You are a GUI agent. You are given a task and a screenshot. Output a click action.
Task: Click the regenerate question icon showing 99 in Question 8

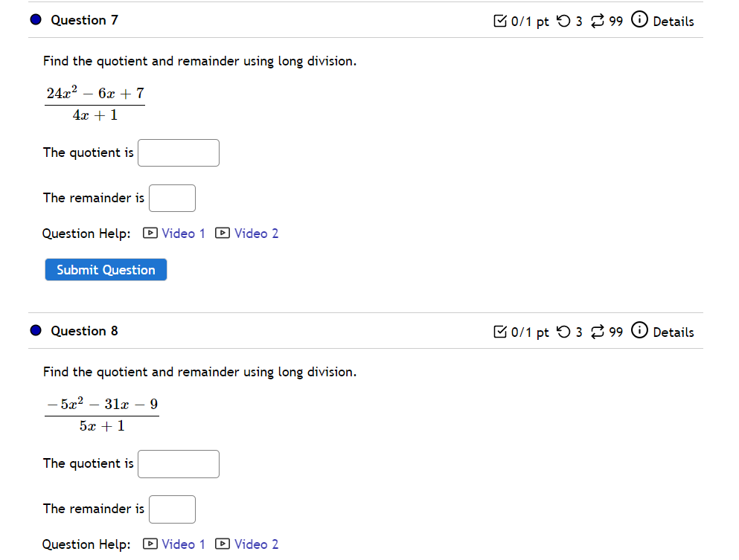[597, 332]
